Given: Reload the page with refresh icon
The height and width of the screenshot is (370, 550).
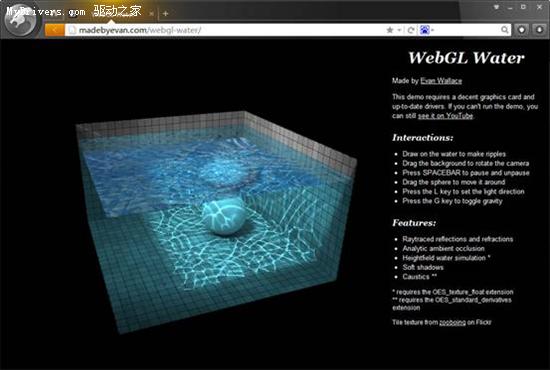Looking at the screenshot, I should click(x=411, y=30).
